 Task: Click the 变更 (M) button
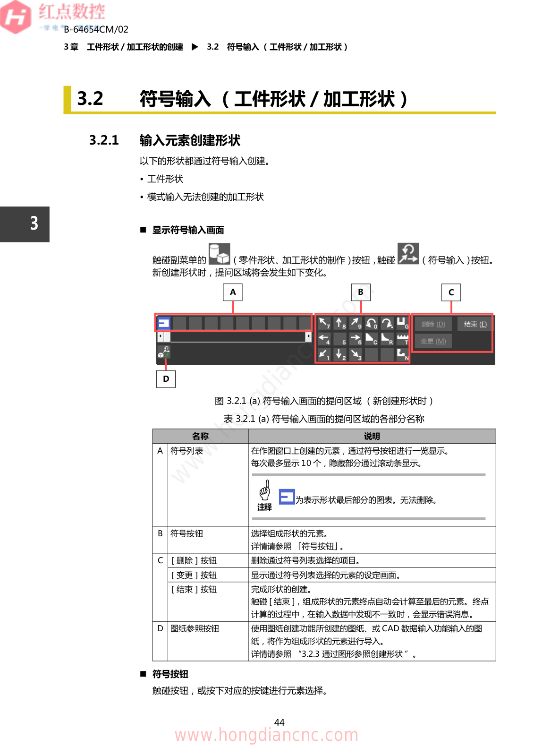(x=433, y=341)
